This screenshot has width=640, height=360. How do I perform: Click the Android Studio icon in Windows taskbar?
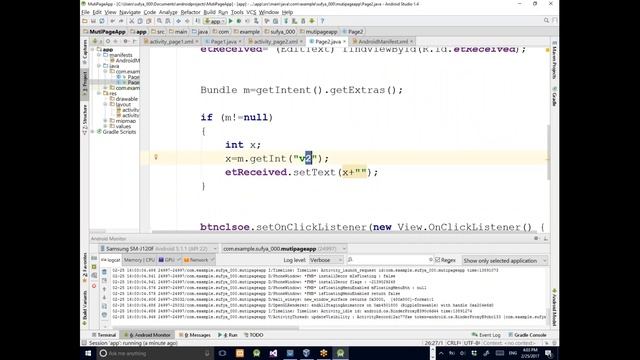click(340, 353)
